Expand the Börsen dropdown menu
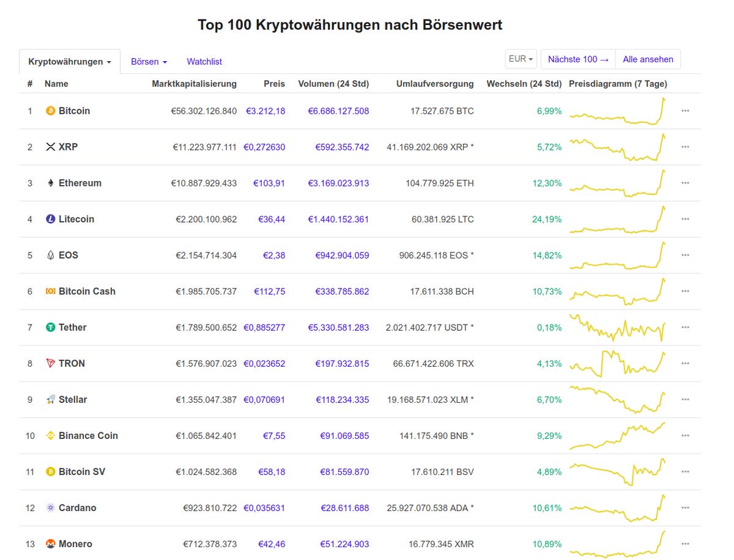 [149, 61]
